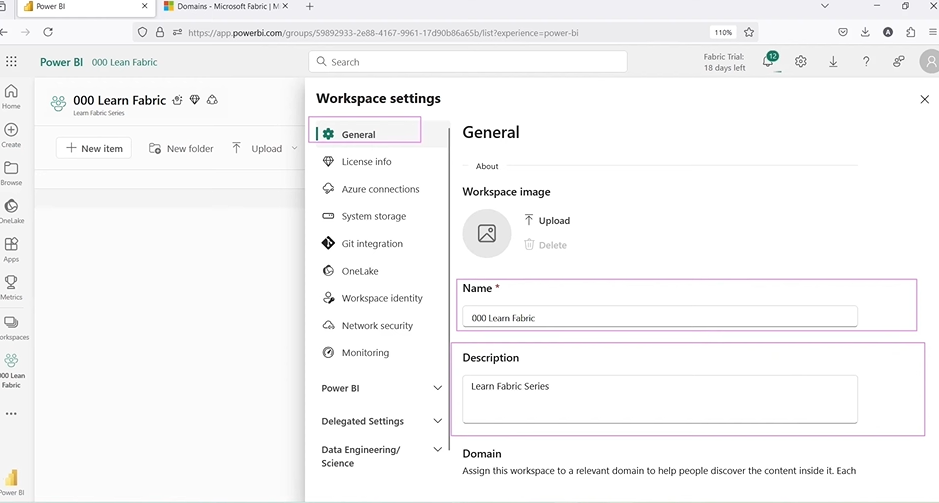Image resolution: width=939 pixels, height=503 pixels.
Task: Click the 000 Lean Fabric breadcrumb
Action: [125, 62]
